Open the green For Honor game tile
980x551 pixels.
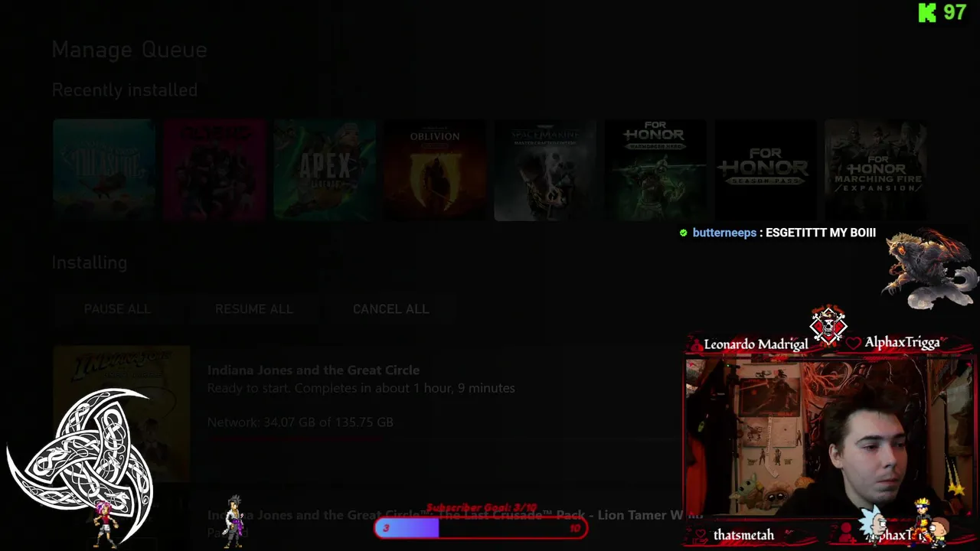coord(655,170)
